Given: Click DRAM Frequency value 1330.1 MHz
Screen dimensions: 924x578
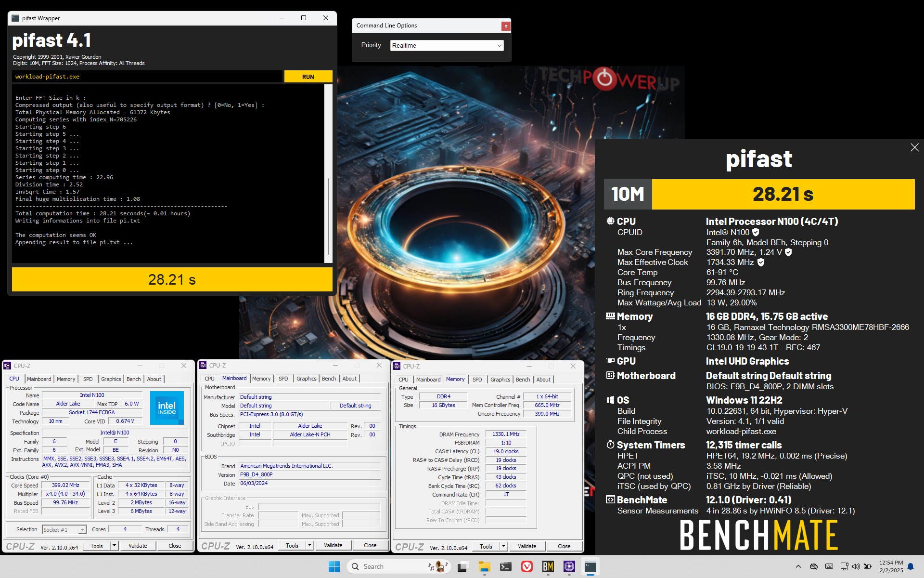Looking at the screenshot, I should 506,434.
